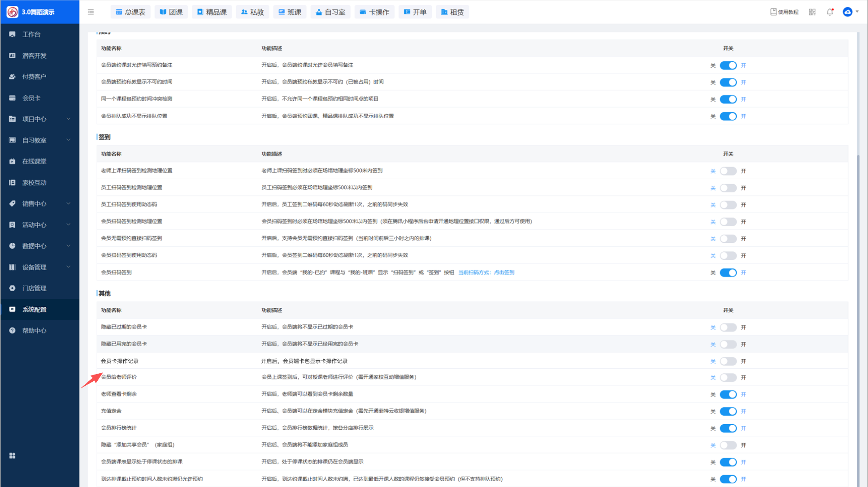The width and height of the screenshot is (868, 487).
Task: Click the QR grid icon in header
Action: (x=812, y=12)
